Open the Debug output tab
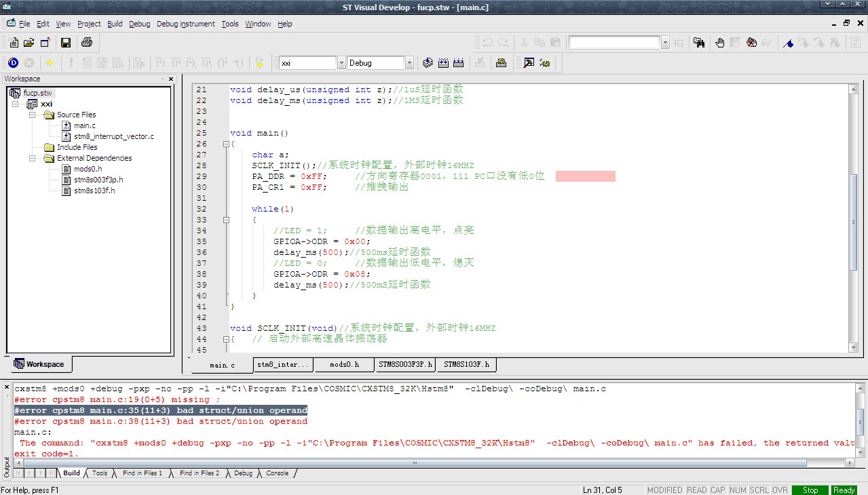This screenshot has height=495, width=868. [x=243, y=473]
